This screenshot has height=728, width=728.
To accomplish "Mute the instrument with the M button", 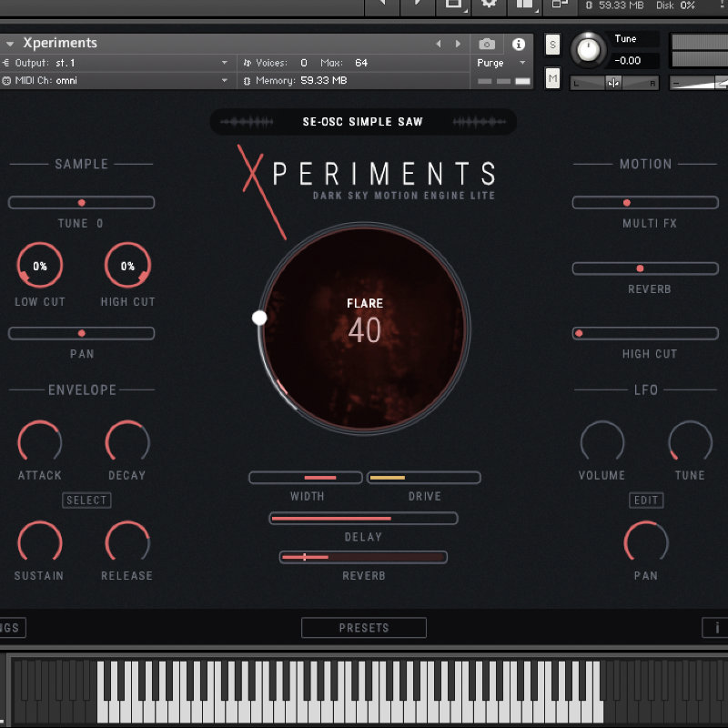I will [552, 78].
